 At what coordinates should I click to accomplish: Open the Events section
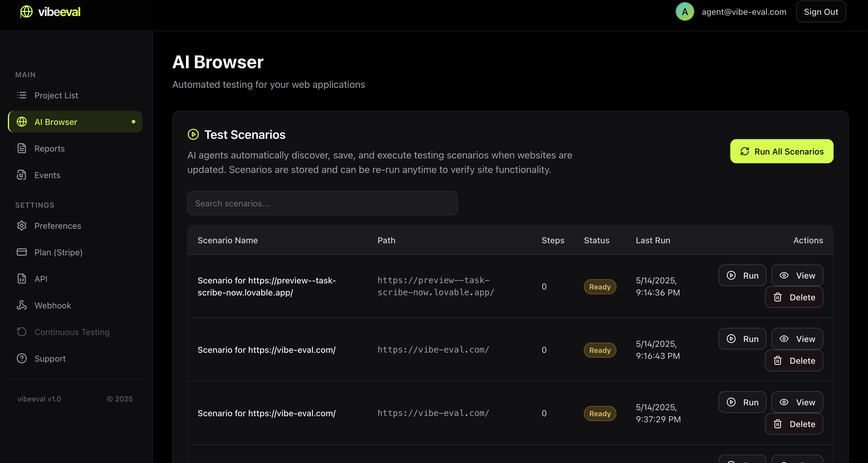tap(75, 175)
